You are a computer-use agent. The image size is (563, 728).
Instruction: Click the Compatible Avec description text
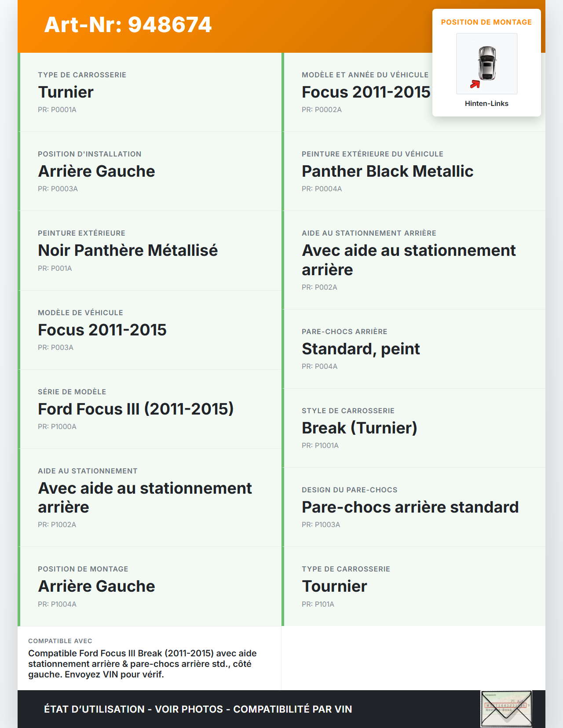pyautogui.click(x=143, y=664)
